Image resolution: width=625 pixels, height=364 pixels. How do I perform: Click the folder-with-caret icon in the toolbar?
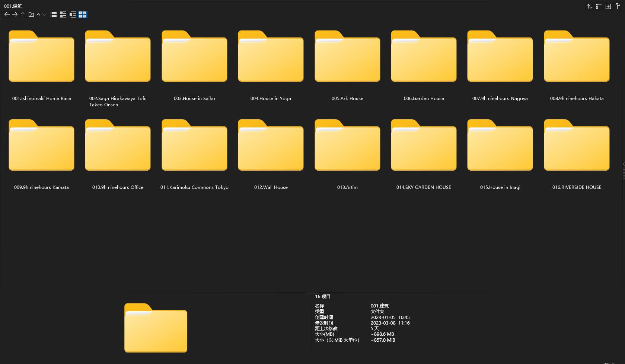tap(31, 15)
